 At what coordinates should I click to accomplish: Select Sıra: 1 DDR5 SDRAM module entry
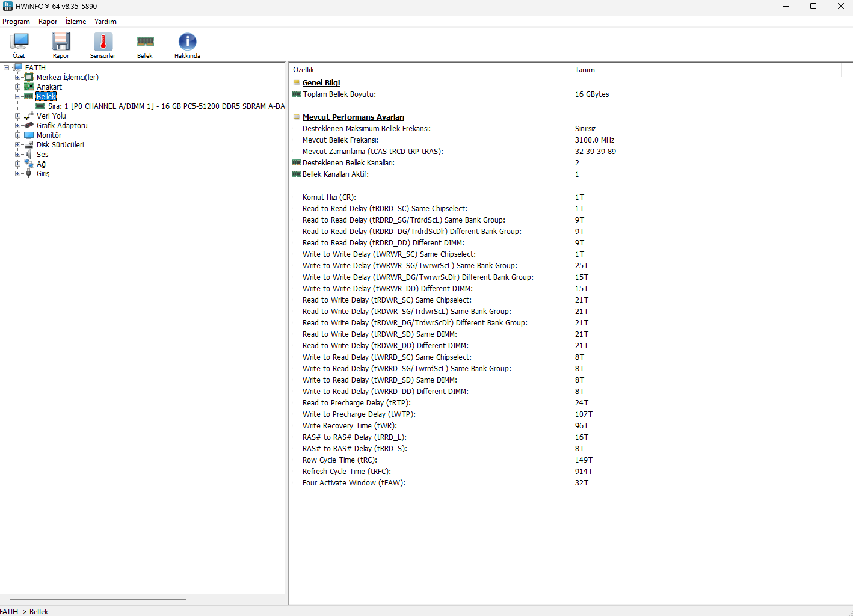point(167,106)
